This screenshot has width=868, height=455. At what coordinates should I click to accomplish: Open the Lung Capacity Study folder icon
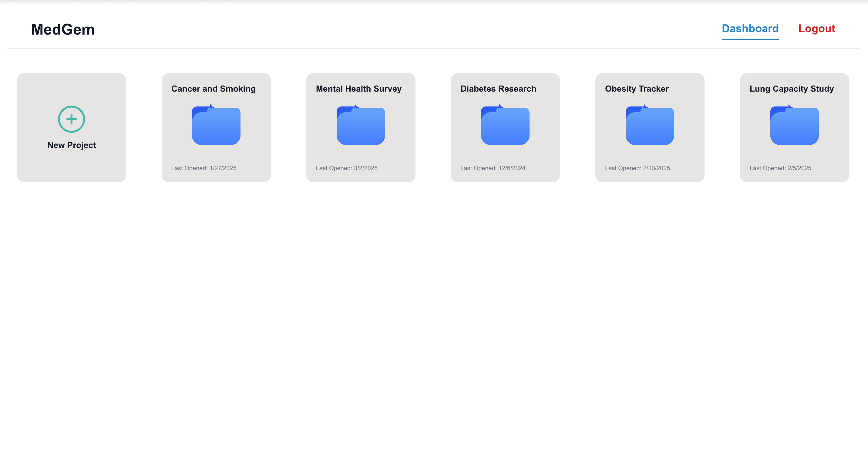pyautogui.click(x=794, y=125)
